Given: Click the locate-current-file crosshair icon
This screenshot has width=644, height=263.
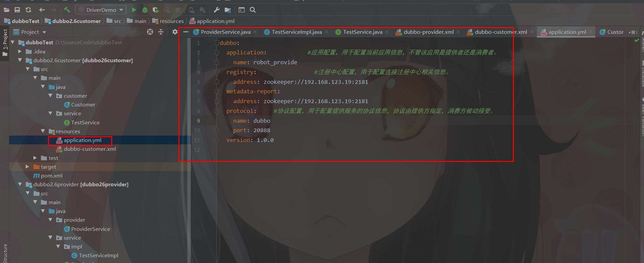Looking at the screenshot, I should pos(150,32).
